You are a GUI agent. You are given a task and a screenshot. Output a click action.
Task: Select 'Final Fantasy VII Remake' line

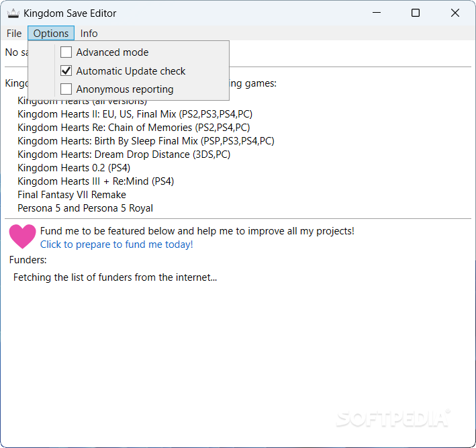72,195
